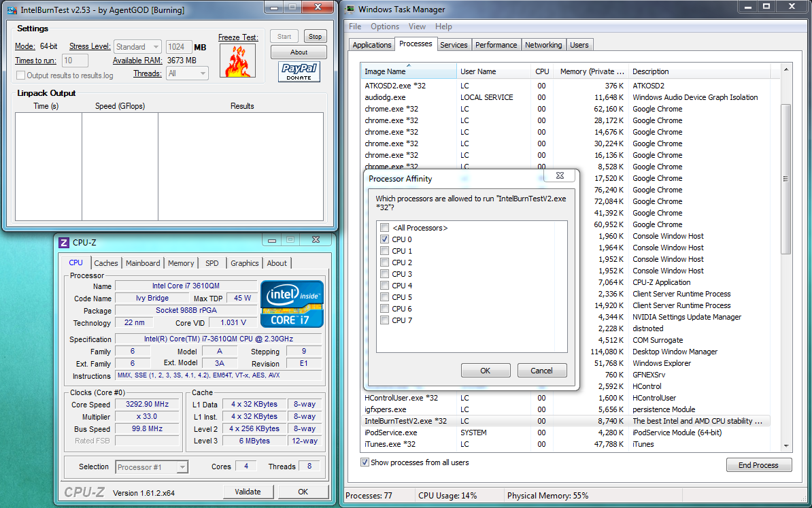812x508 pixels.
Task: Click the memory size MB input field
Action: (x=179, y=47)
